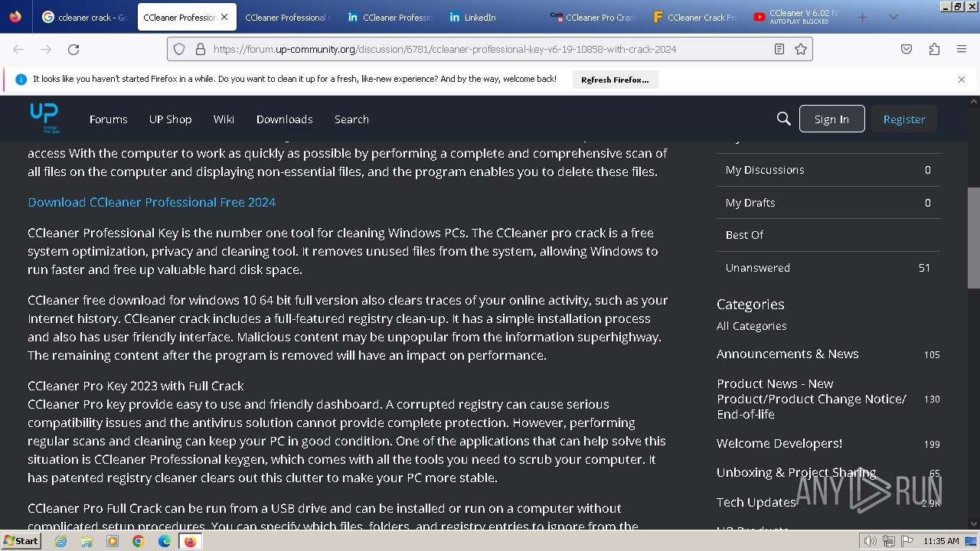Viewport: 980px width, 551px height.
Task: Open the Search navigation item
Action: click(x=351, y=119)
